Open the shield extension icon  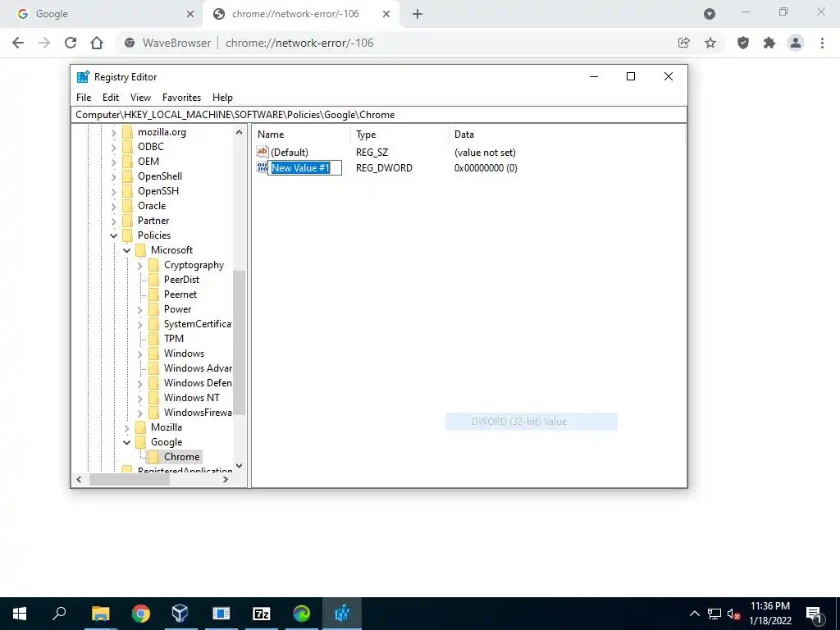click(743, 43)
